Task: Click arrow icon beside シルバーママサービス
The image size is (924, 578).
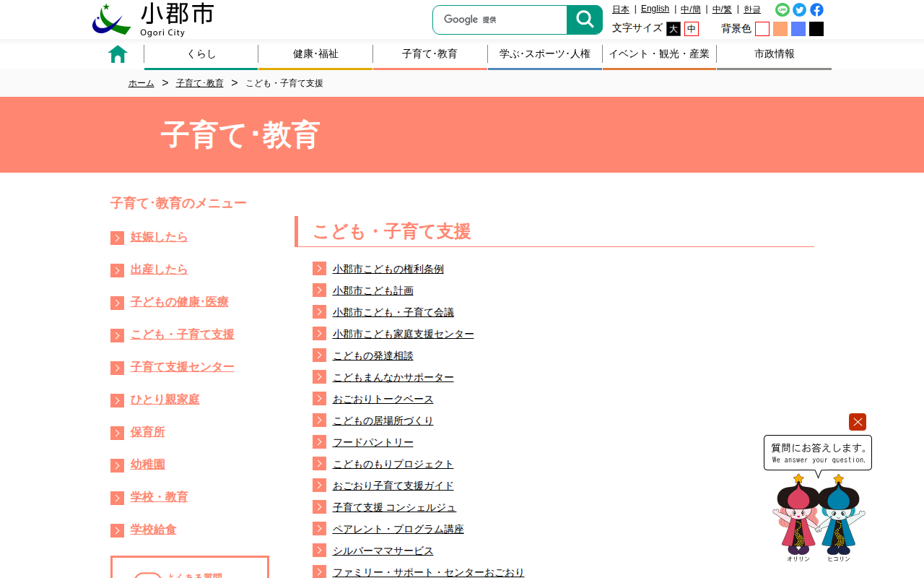Action: tap(319, 550)
